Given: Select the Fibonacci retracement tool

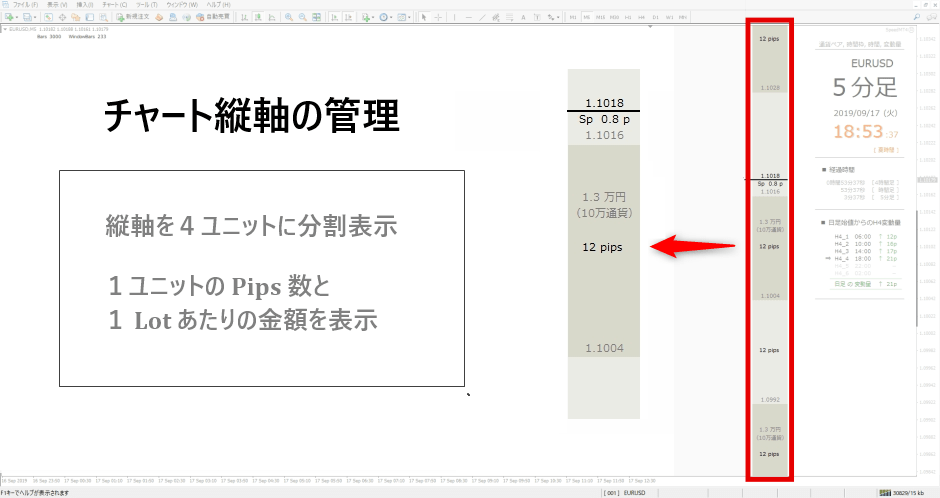Looking at the screenshot, I should [x=510, y=17].
